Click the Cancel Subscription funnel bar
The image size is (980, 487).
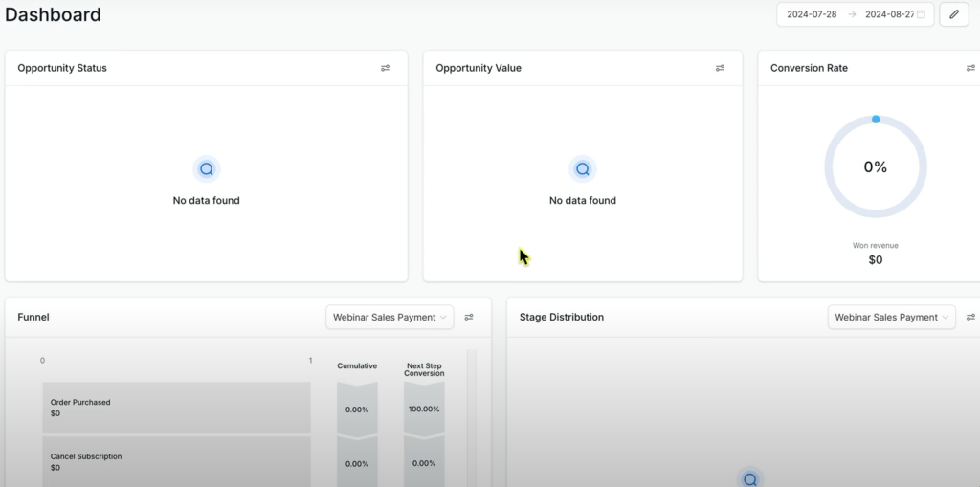176,461
